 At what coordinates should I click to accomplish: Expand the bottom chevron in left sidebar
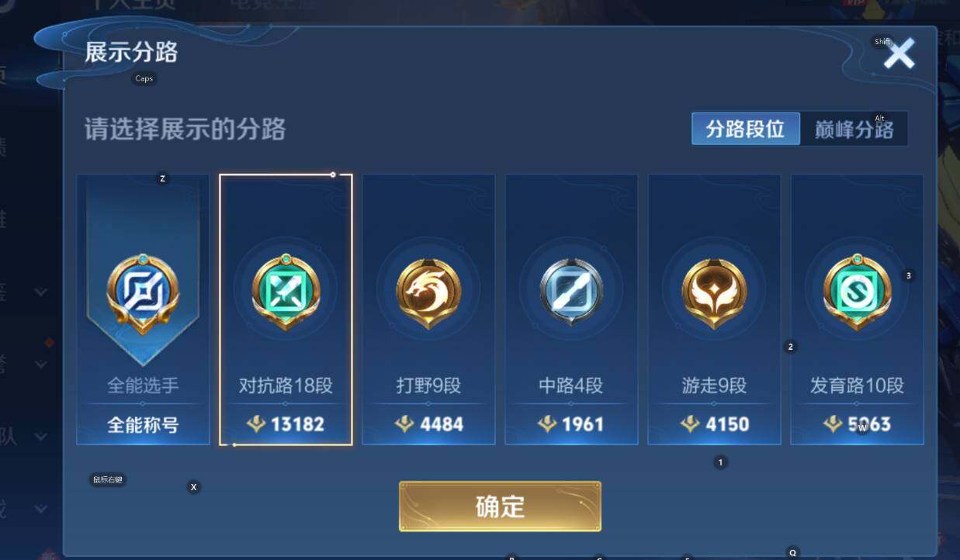(x=41, y=510)
